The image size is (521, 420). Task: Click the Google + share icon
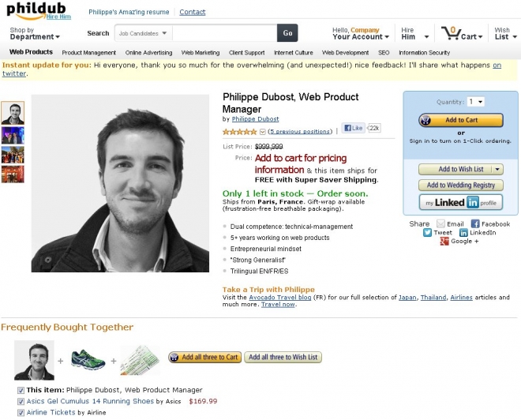click(444, 242)
